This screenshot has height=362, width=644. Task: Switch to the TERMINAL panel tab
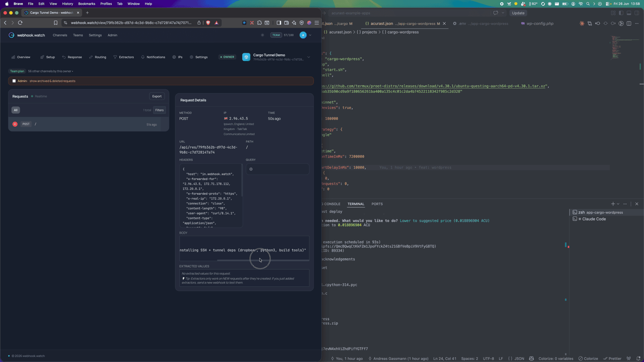coord(356,204)
